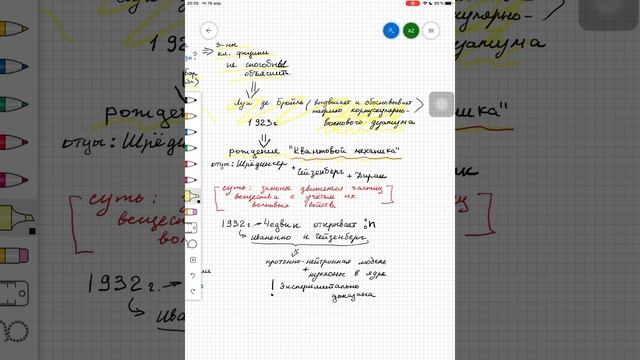Open the blue "A" participant avatar

(391, 31)
